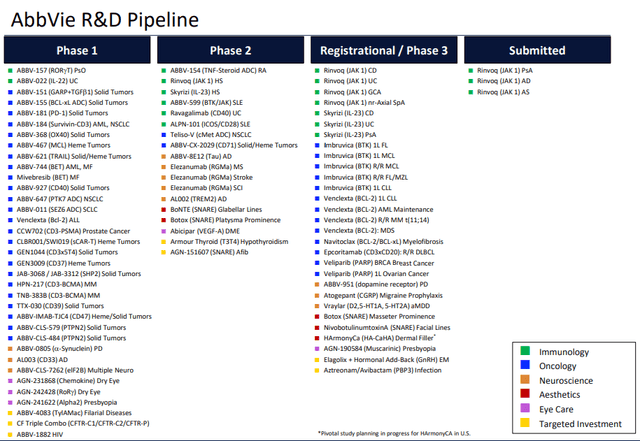Select AGN-231868 (Chemokine) Dry Eye
640x441 pixels.
[68, 381]
